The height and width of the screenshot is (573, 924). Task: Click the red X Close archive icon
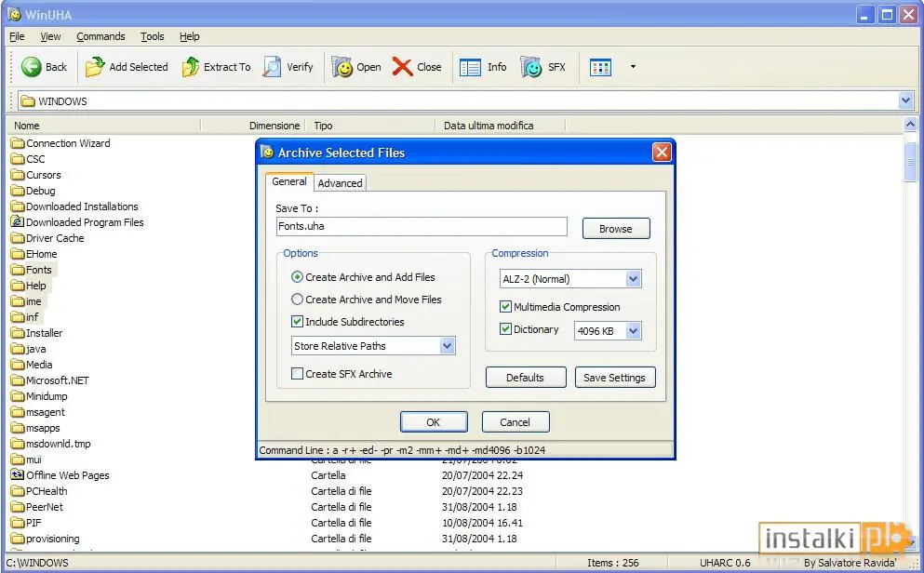pos(403,67)
